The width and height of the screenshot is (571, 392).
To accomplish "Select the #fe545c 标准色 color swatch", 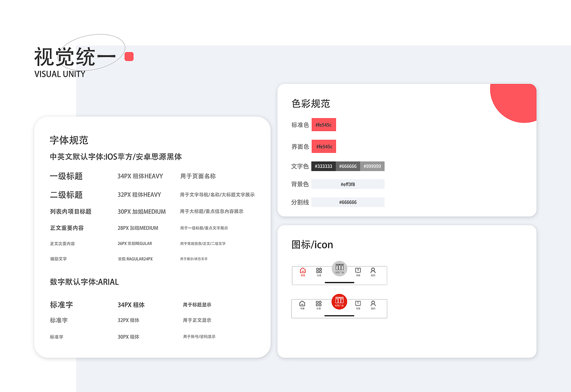I will [x=323, y=124].
